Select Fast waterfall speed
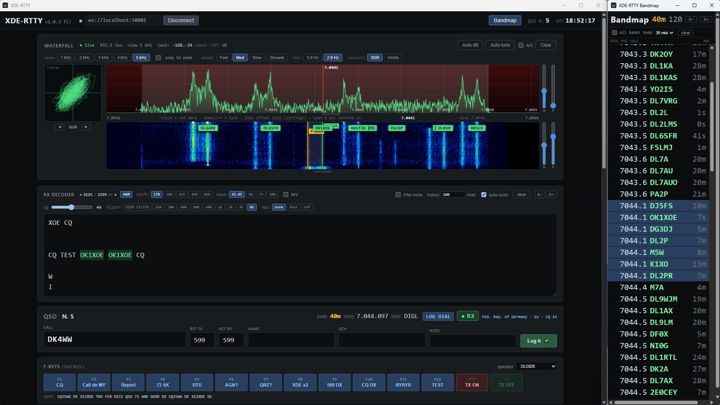Viewport: 720px width, 405px height. click(224, 58)
